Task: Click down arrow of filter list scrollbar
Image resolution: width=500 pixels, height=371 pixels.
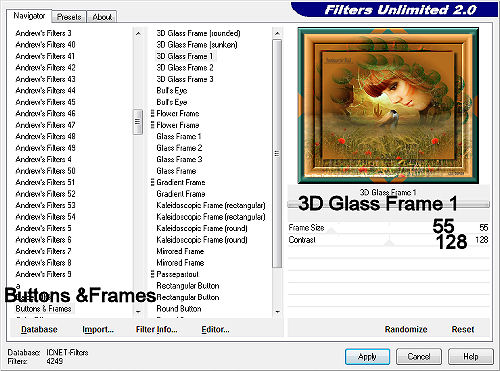Action: coord(277,312)
